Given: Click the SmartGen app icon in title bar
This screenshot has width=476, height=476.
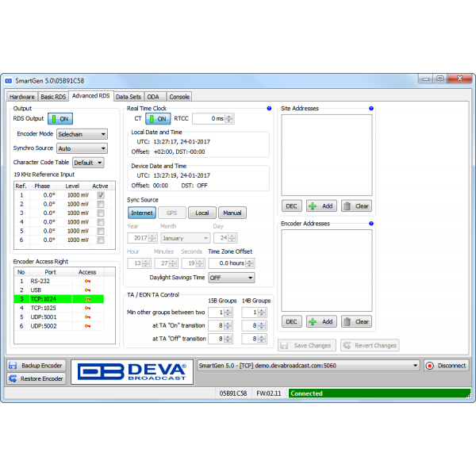Looking at the screenshot, I should [9, 81].
